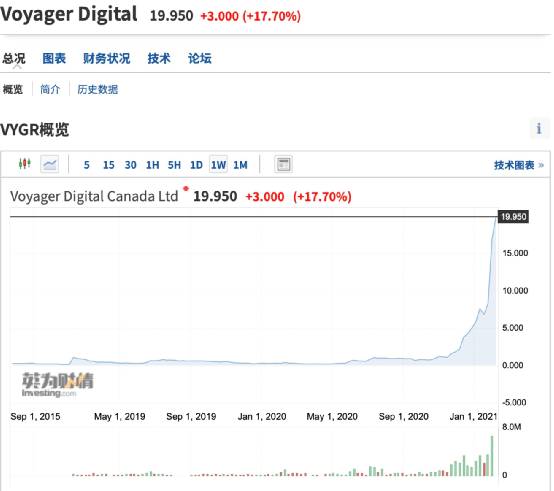Set chart interval to 5 minutes
This screenshot has height=491, width=554.
click(87, 165)
